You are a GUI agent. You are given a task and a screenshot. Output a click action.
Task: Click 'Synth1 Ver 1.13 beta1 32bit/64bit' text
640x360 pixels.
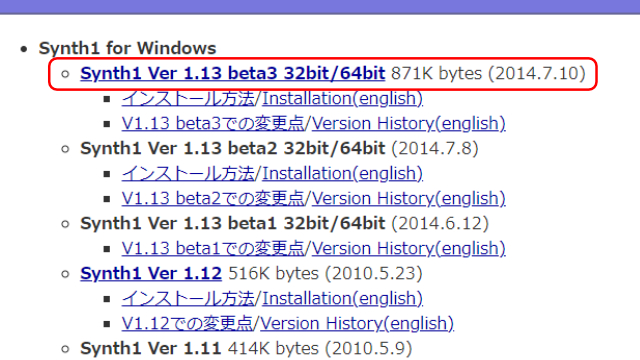[233, 224]
